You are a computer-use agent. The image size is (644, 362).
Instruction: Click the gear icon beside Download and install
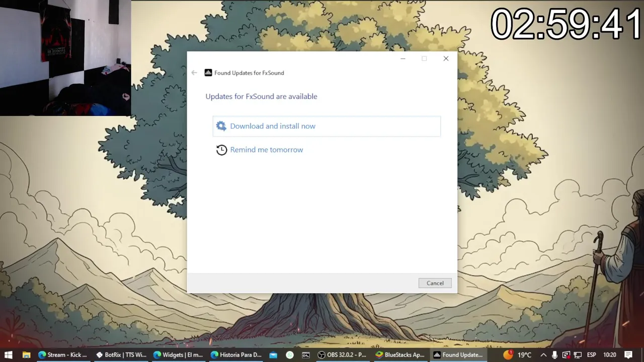[x=221, y=126]
